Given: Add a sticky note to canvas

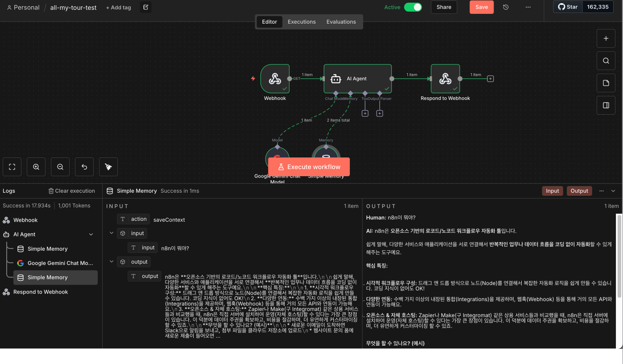Looking at the screenshot, I should click(606, 83).
